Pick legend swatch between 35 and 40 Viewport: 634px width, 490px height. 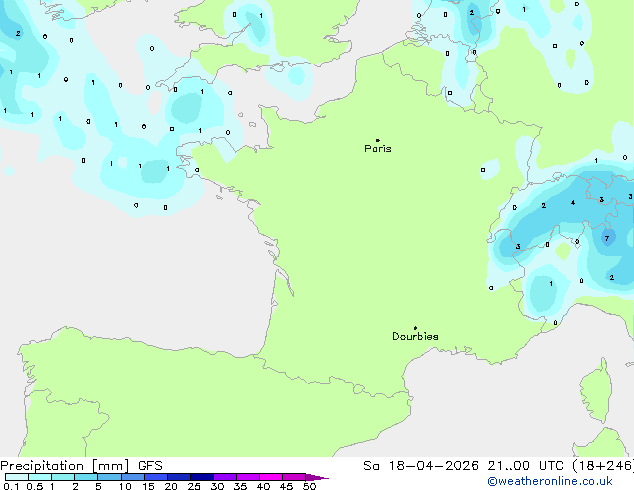pos(248,477)
